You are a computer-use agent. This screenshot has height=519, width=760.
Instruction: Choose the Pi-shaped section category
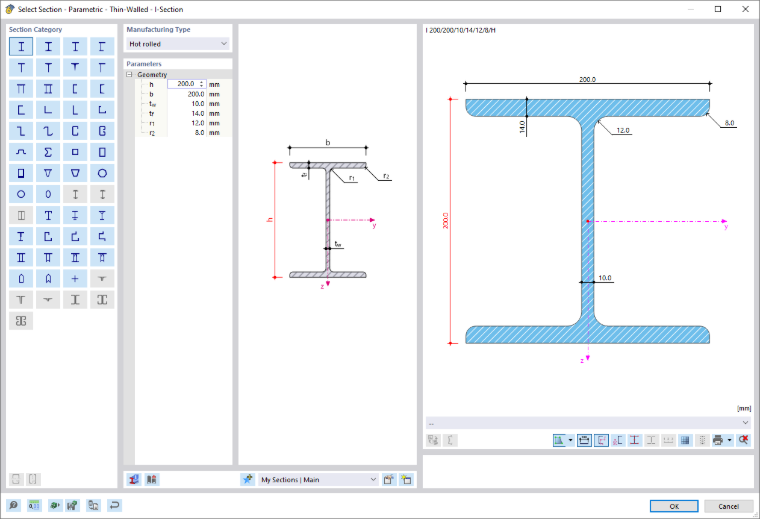point(21,89)
